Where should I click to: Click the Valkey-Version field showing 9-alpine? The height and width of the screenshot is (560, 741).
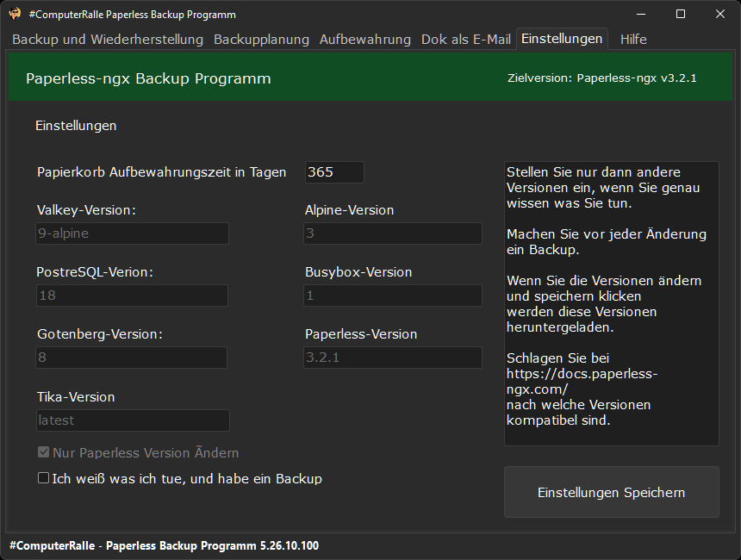click(x=133, y=233)
